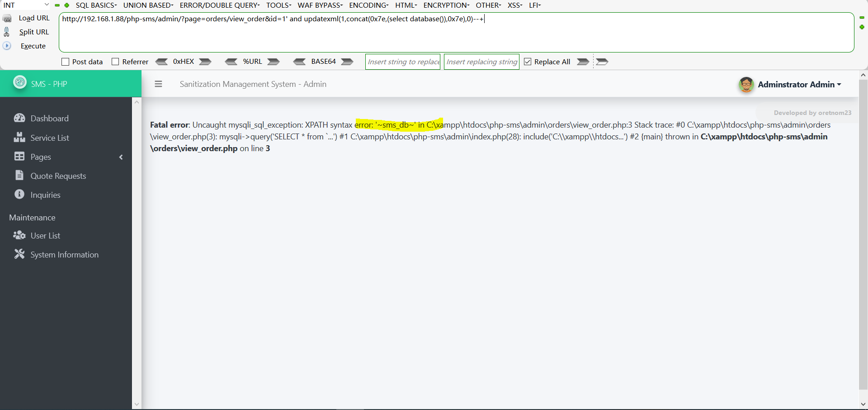Open the ENCRYPTION dropdown menu

pos(447,5)
